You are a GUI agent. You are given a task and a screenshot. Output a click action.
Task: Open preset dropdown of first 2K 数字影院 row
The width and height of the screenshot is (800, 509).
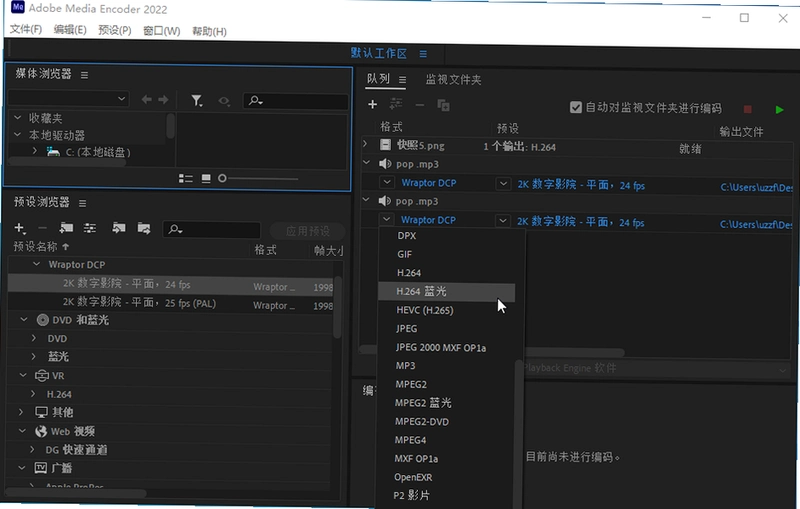503,184
